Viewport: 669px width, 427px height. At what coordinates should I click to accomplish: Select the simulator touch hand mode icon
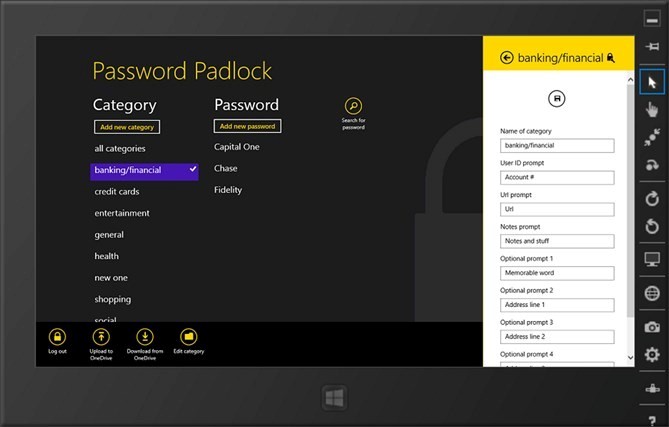coord(652,110)
